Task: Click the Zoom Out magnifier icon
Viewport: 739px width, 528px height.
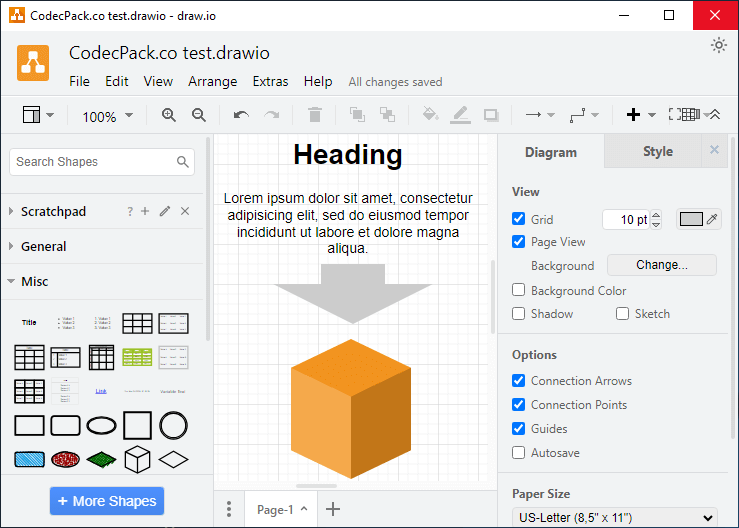Action: (199, 115)
